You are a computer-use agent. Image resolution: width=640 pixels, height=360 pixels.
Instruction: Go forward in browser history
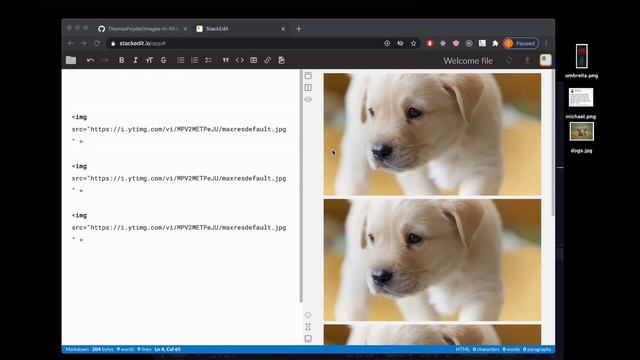pos(84,43)
